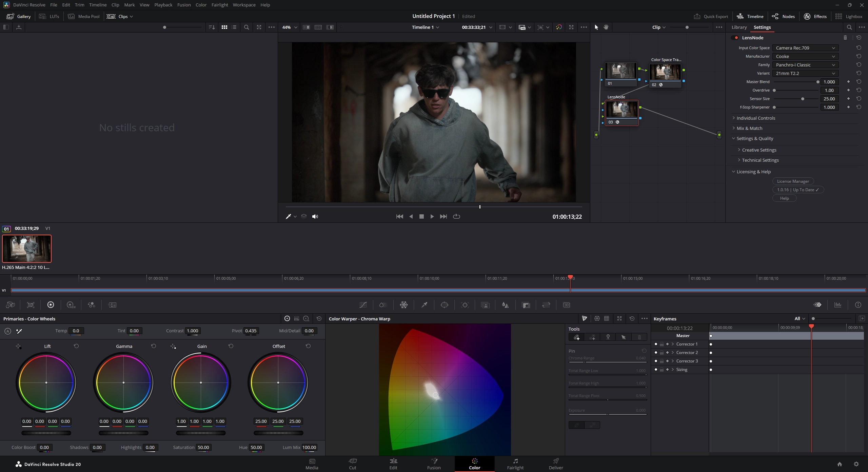Click the loop playback icon
This screenshot has width=868, height=472.
(x=456, y=216)
